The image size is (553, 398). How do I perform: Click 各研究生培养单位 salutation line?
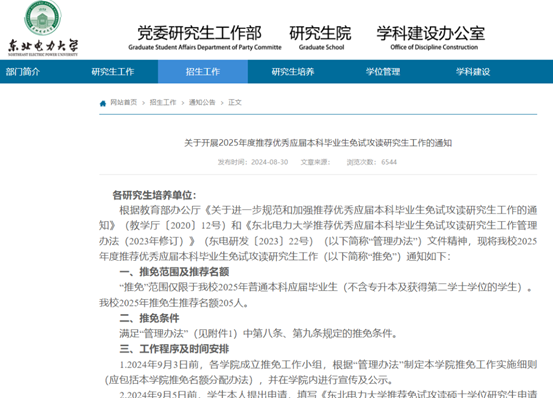154,195
